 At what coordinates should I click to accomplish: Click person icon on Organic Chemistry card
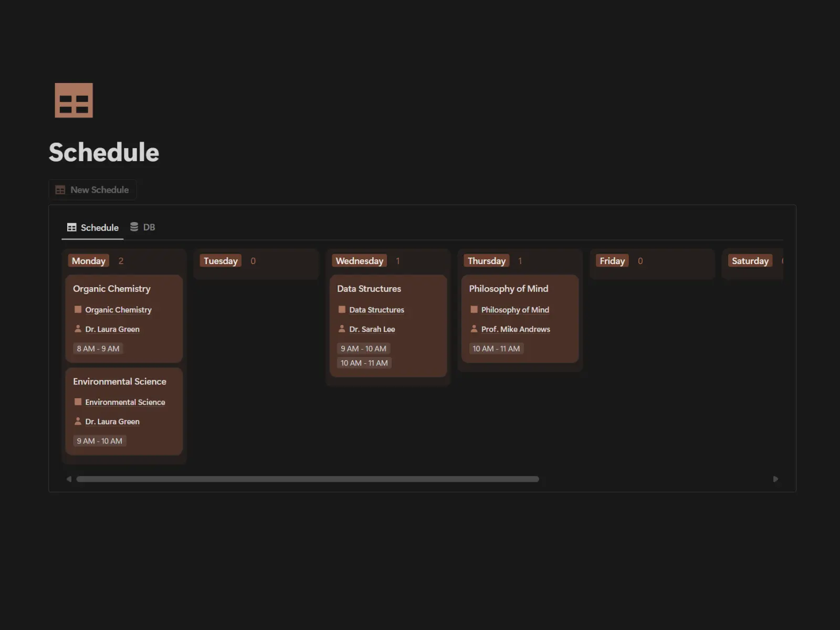(x=78, y=329)
